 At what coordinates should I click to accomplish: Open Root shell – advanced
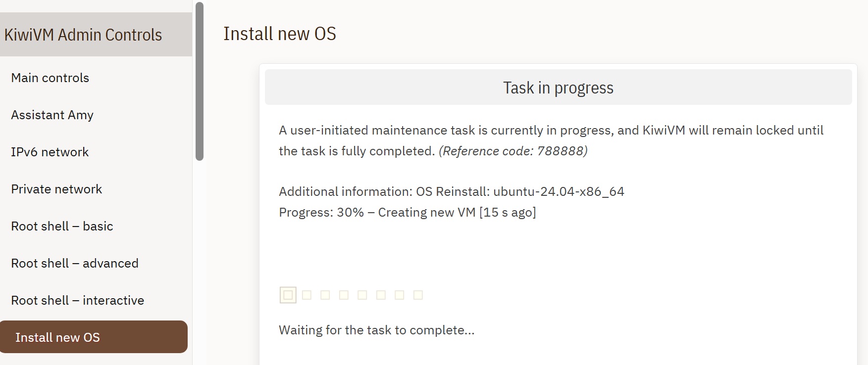click(74, 263)
